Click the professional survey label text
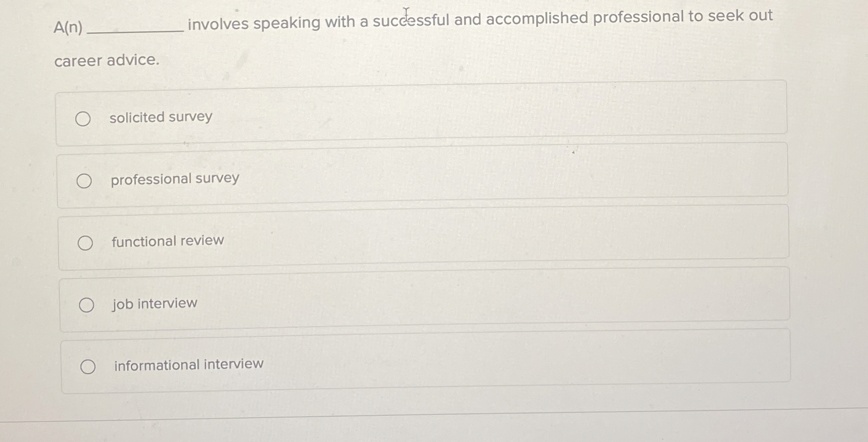The height and width of the screenshot is (442, 868). (175, 179)
